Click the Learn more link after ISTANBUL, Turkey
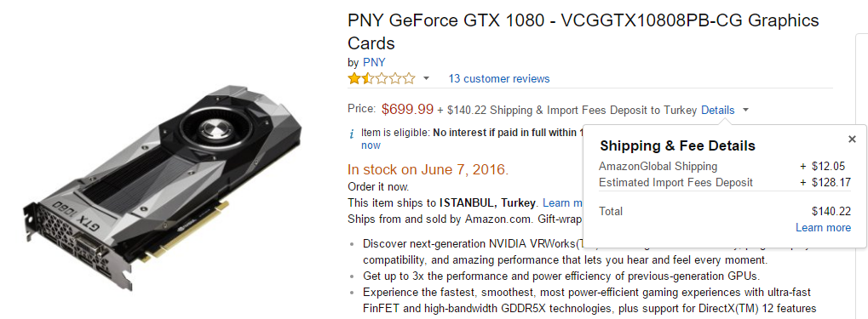This screenshot has width=868, height=319. 562,203
